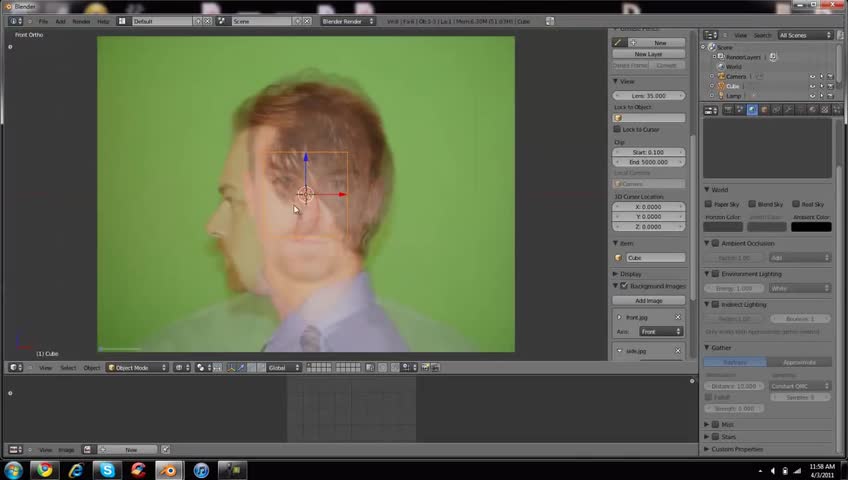This screenshot has width=848, height=480.
Task: Open Google Chrome from taskbar
Action: [x=44, y=470]
